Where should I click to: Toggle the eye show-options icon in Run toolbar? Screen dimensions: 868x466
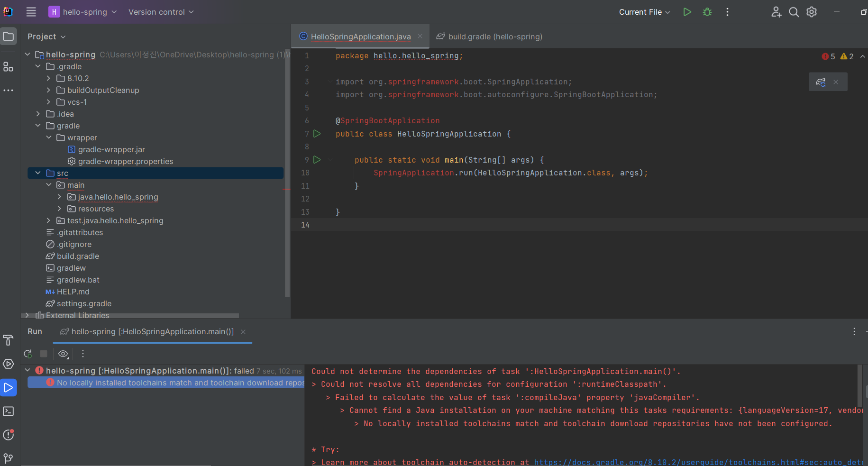click(63, 354)
